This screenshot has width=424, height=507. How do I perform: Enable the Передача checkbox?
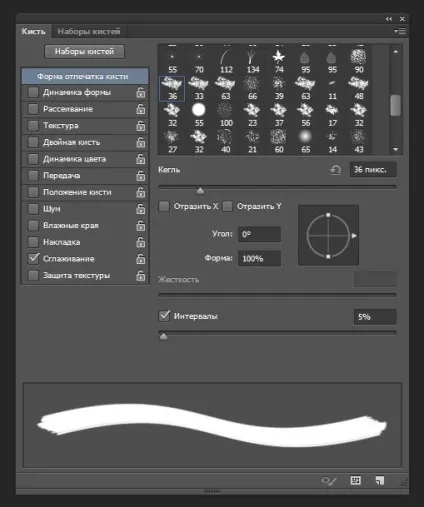33,176
